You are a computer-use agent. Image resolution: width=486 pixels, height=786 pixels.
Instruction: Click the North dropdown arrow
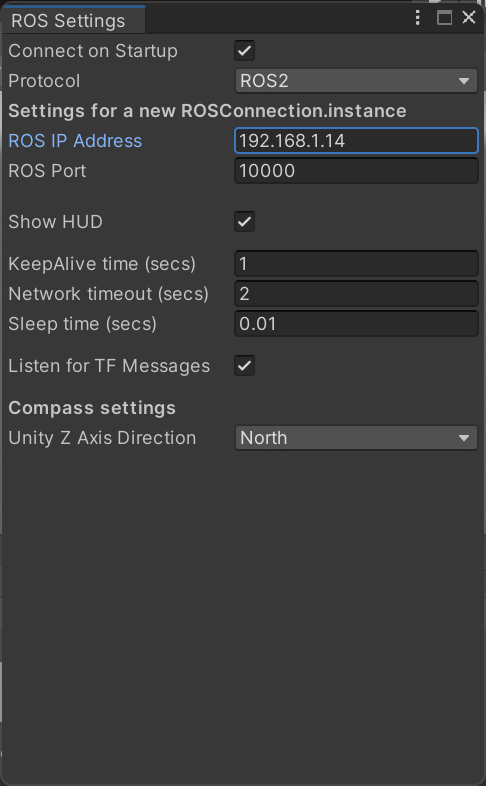464,438
